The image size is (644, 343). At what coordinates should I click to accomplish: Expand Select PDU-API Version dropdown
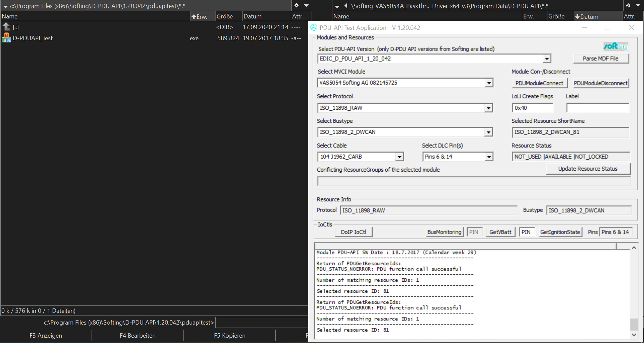(x=547, y=59)
